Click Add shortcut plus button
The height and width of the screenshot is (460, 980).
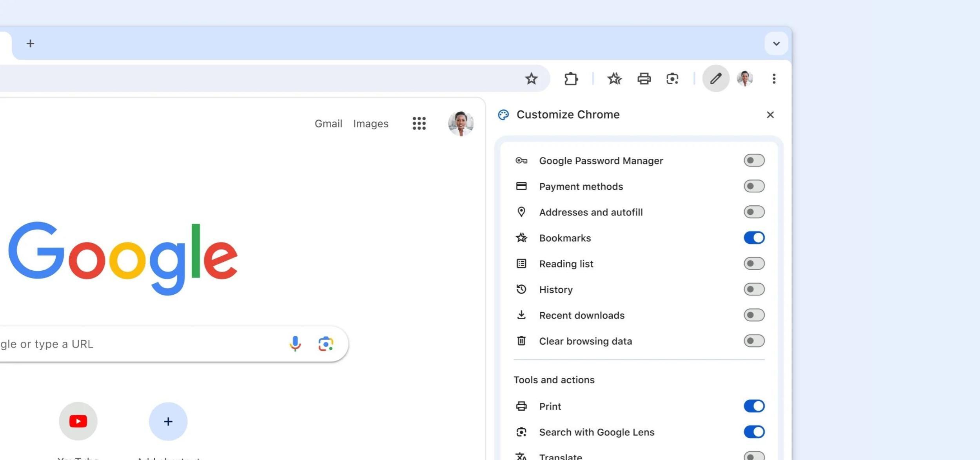point(167,421)
